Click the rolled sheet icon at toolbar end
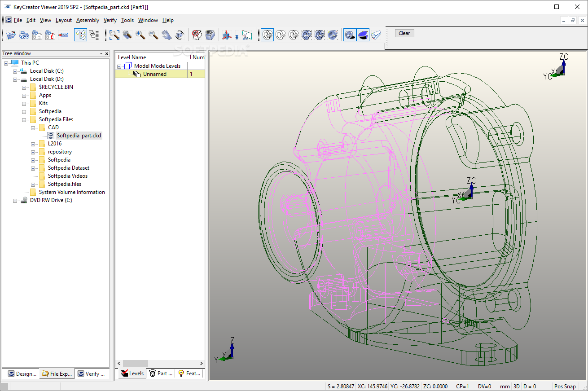This screenshot has width=588, height=391. pyautogui.click(x=376, y=35)
